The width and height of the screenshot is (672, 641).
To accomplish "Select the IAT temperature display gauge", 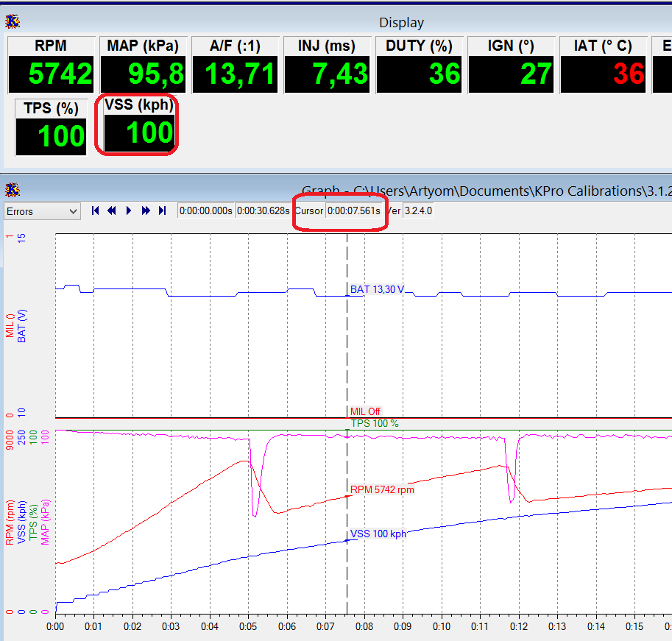I will (x=603, y=65).
